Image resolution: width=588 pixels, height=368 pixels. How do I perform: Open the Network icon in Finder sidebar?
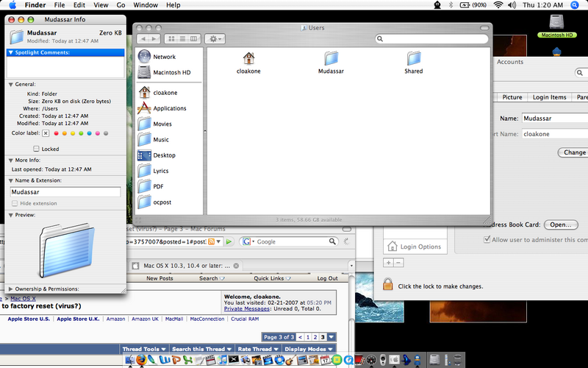pyautogui.click(x=144, y=57)
